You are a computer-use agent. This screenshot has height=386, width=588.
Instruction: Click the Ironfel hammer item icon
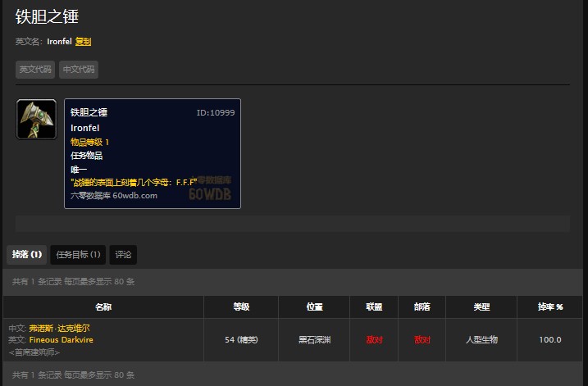click(37, 120)
